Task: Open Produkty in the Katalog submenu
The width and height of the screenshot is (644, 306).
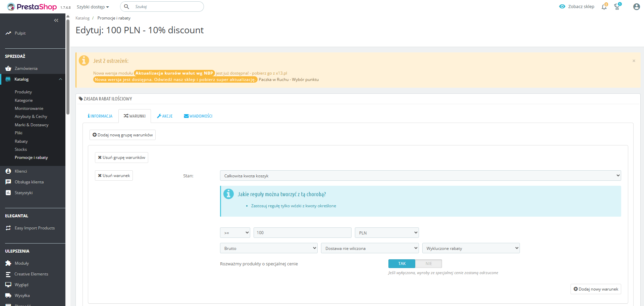Action: coord(23,92)
